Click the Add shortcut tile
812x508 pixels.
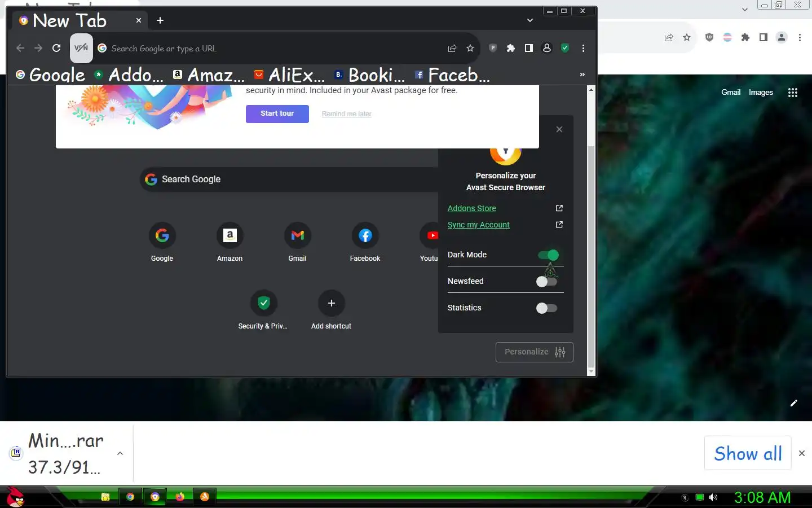point(331,310)
